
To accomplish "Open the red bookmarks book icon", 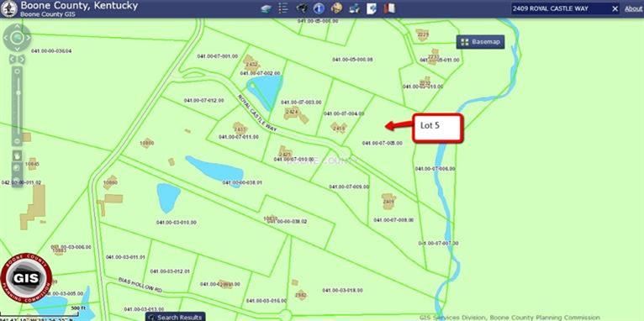I will (389, 8).
